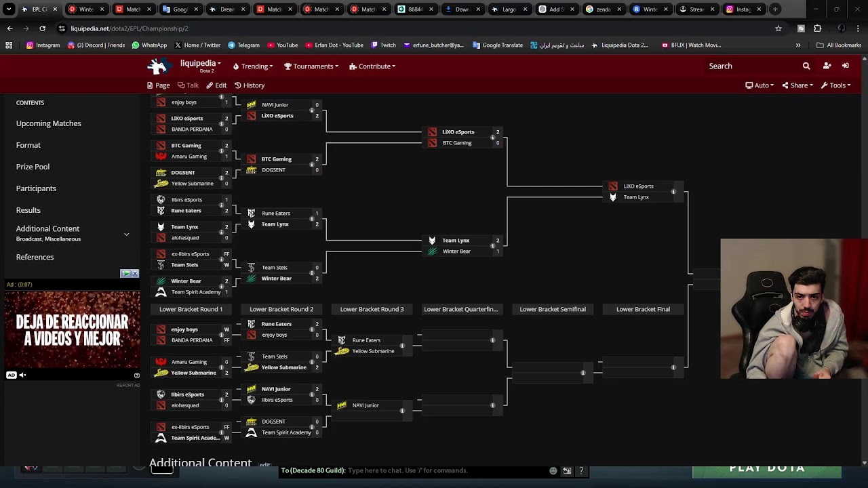Viewport: 868px width, 488px height.
Task: Select the History tab
Action: pyautogui.click(x=250, y=85)
